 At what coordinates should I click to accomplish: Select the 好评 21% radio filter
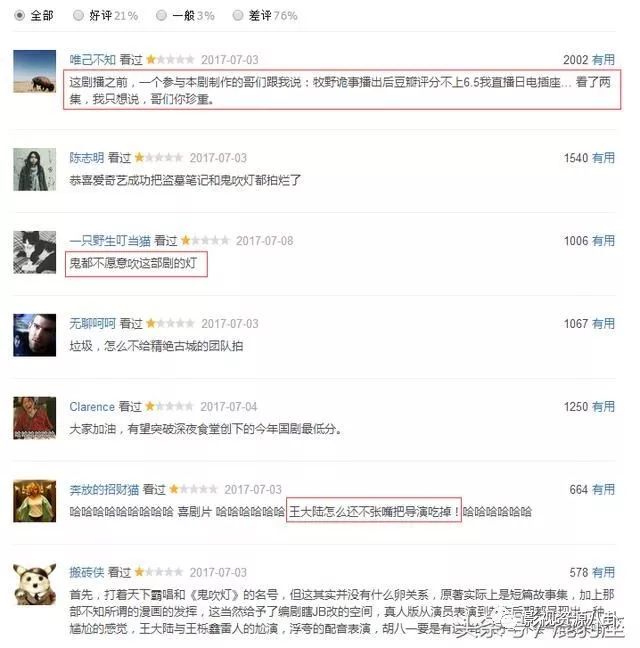(x=78, y=16)
